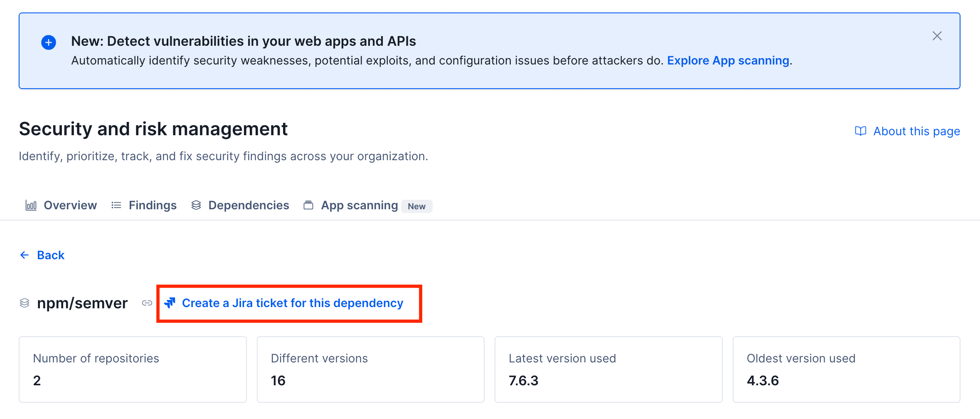Switch to the Findings tab
The image size is (980, 419).
tap(152, 205)
